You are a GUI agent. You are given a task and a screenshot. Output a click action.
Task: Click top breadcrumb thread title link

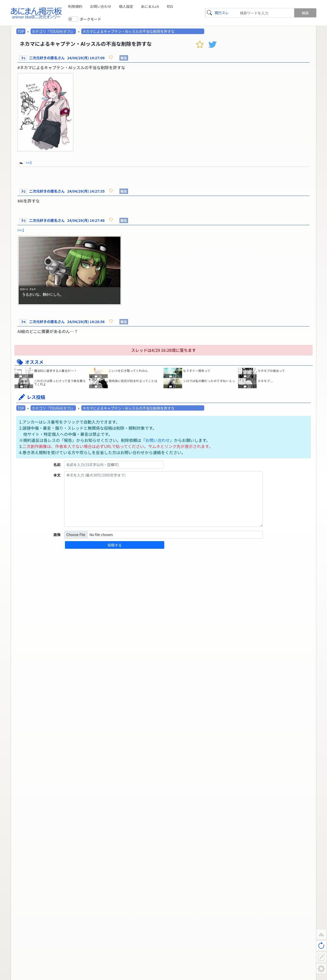coord(142,31)
